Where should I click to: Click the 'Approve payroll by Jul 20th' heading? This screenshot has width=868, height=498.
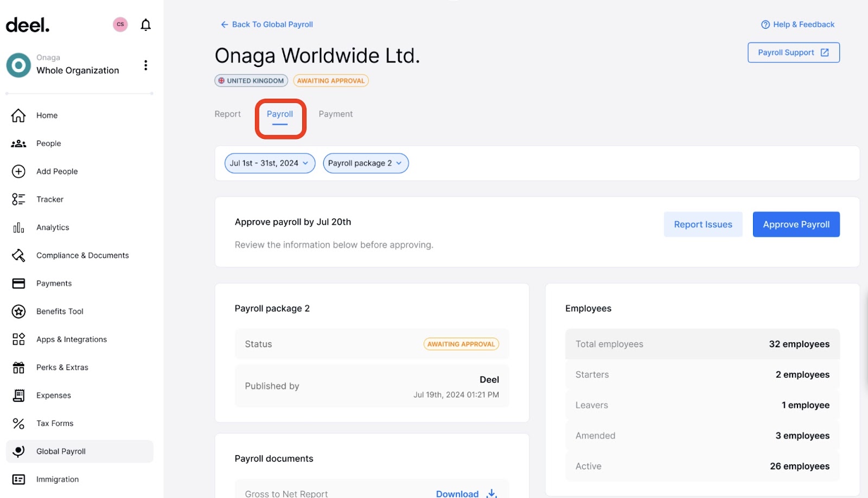click(293, 222)
